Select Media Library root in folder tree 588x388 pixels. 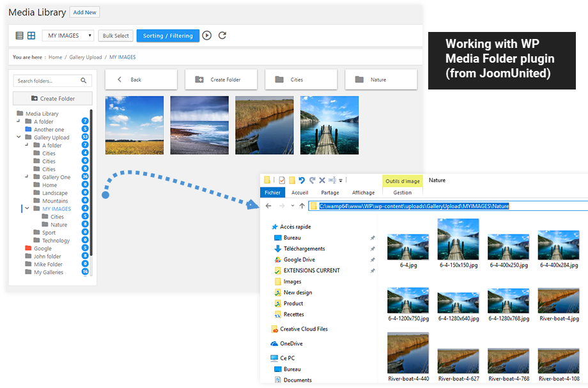[x=42, y=114]
